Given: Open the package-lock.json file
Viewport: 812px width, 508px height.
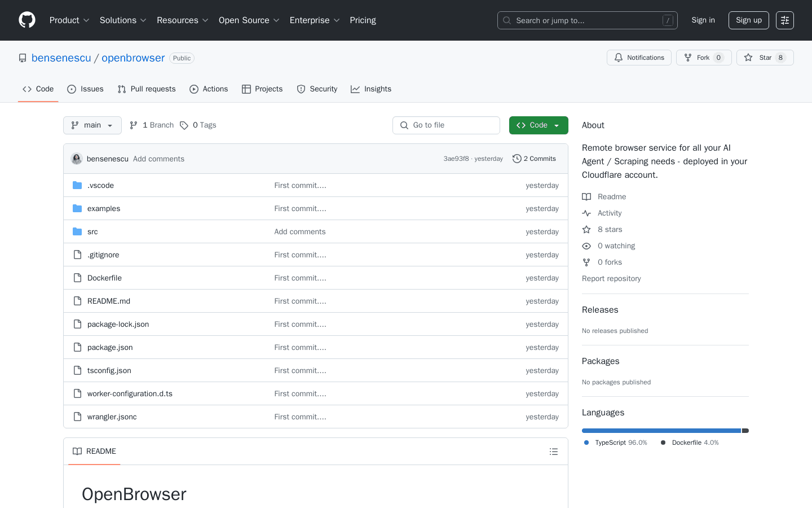Looking at the screenshot, I should point(118,325).
